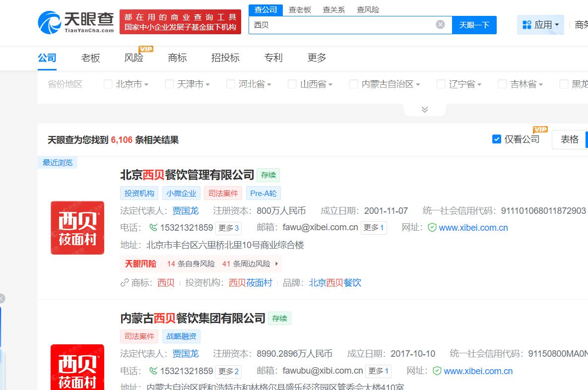Click the 北京西贝 red company logo
The image size is (588, 390).
coord(77,228)
